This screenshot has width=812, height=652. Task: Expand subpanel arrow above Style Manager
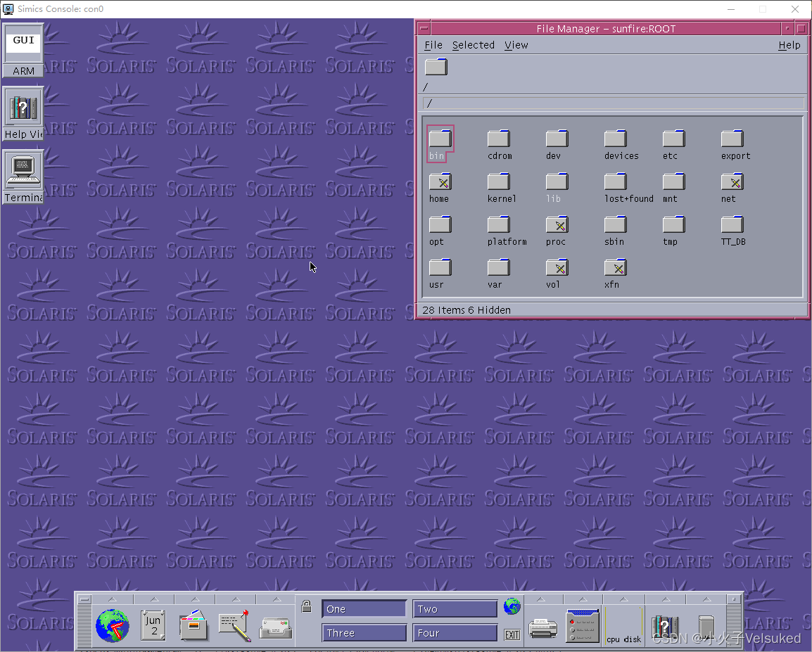tap(583, 599)
